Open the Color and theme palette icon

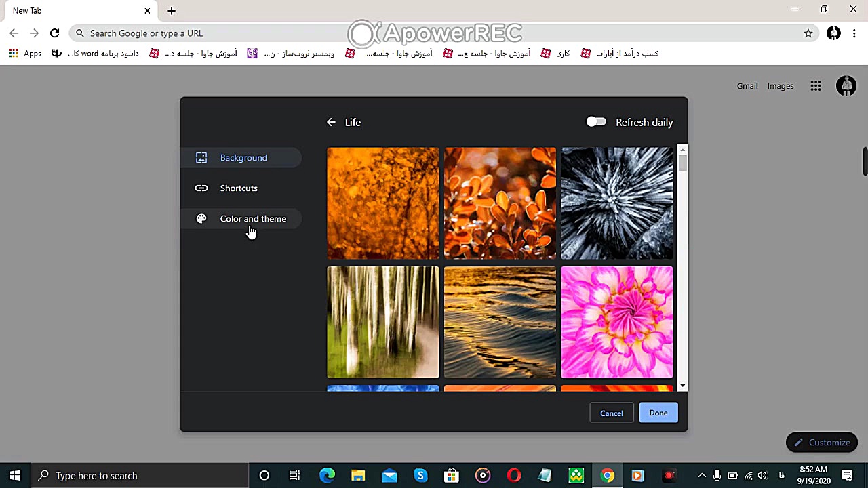[x=201, y=218]
